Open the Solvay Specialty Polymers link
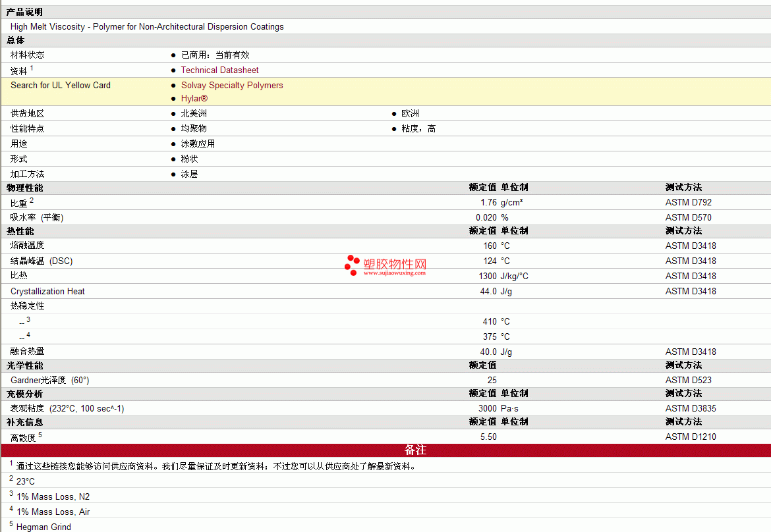 (x=231, y=86)
